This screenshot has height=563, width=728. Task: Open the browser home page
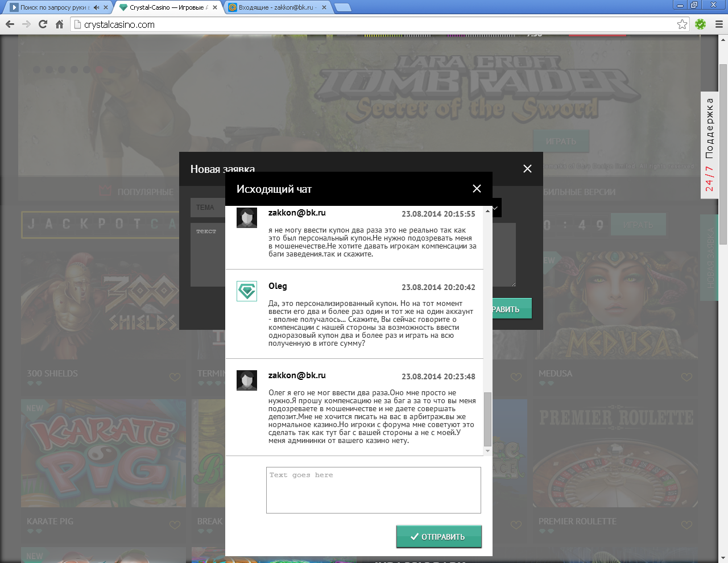(59, 24)
